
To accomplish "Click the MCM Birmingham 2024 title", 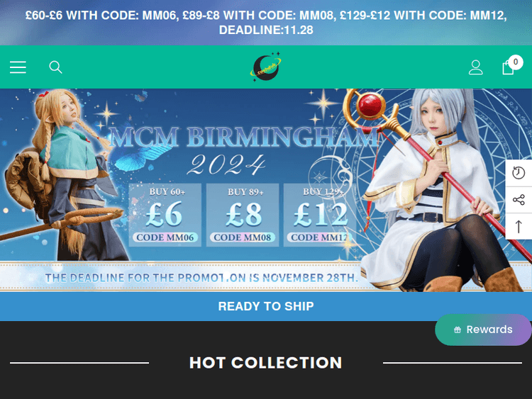I will click(x=243, y=150).
